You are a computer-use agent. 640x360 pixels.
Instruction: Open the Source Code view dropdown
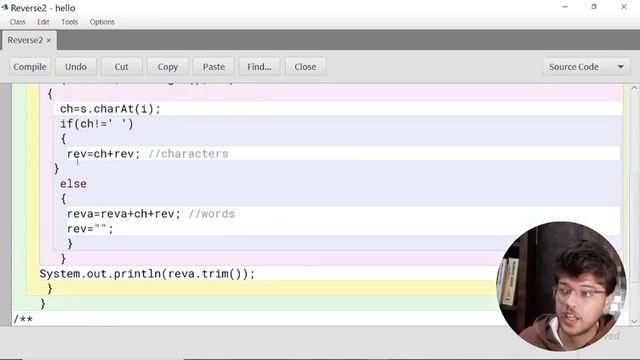(x=586, y=67)
